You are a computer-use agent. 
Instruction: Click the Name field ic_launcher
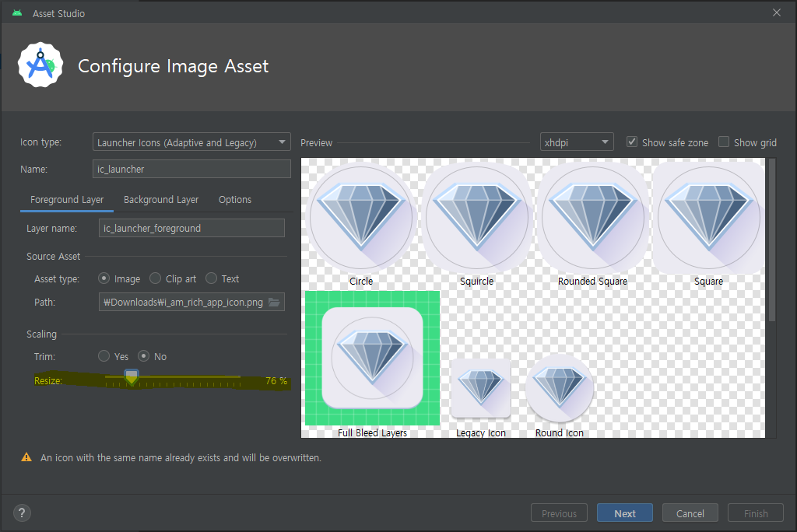[x=191, y=170]
